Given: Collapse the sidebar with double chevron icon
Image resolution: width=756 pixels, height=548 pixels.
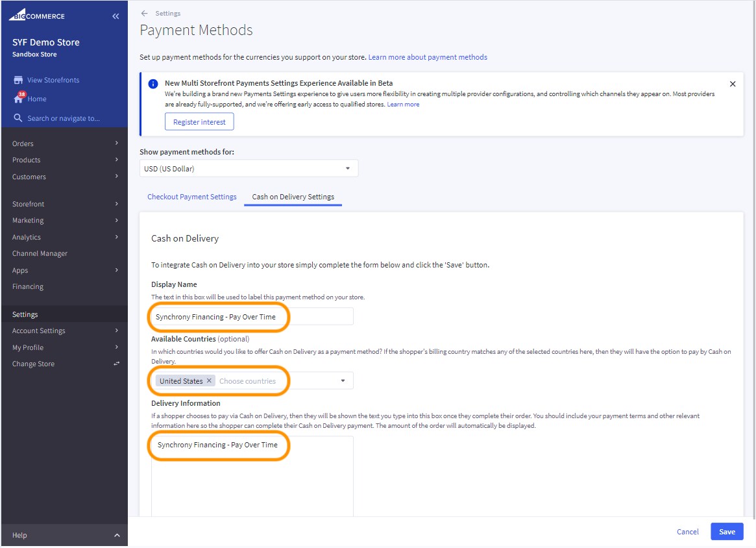Looking at the screenshot, I should (116, 16).
